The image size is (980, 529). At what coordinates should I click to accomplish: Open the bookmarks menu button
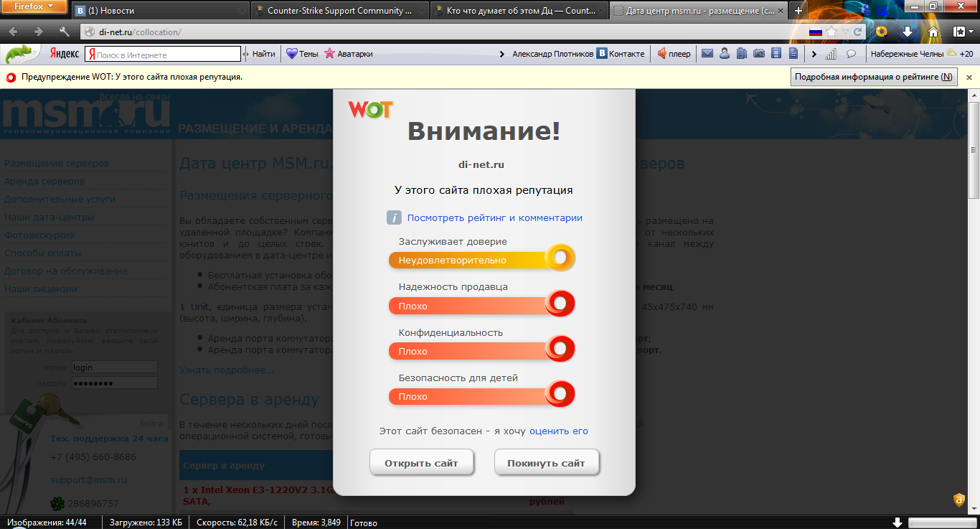click(x=961, y=32)
